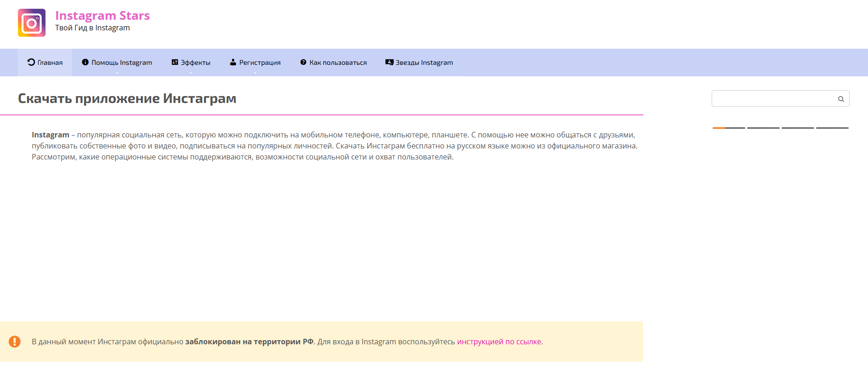Select the third slider indicator bar

pos(798,128)
